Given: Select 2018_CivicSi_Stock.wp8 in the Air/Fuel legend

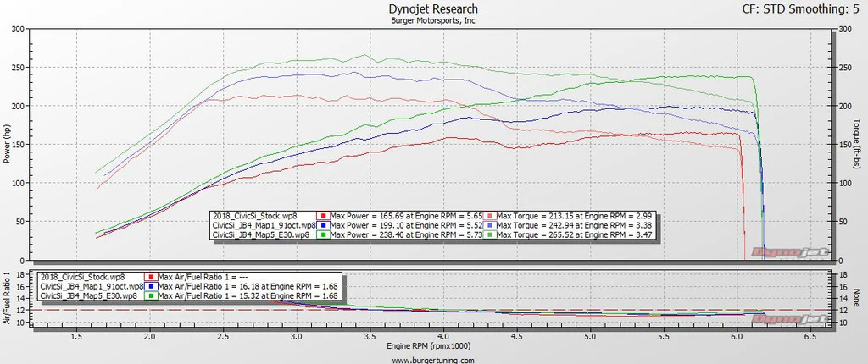Looking at the screenshot, I should pyautogui.click(x=83, y=277).
